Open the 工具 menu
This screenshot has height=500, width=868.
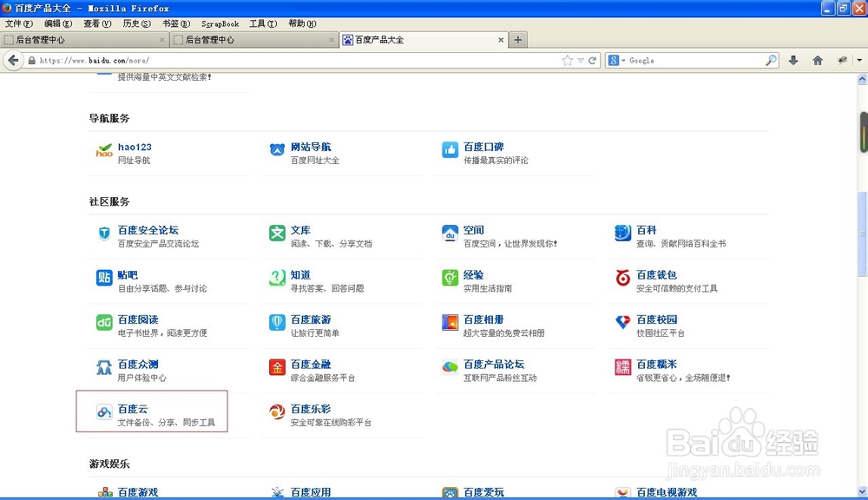pos(263,23)
